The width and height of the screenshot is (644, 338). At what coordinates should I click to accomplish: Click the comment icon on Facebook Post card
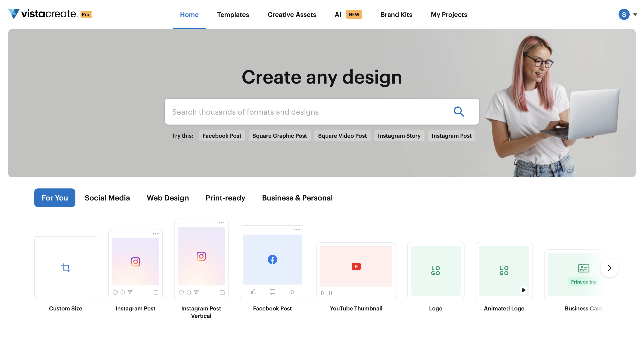click(272, 292)
